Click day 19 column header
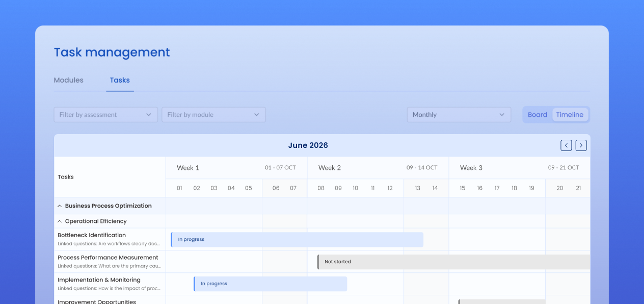The width and height of the screenshot is (644, 304). tap(531, 188)
